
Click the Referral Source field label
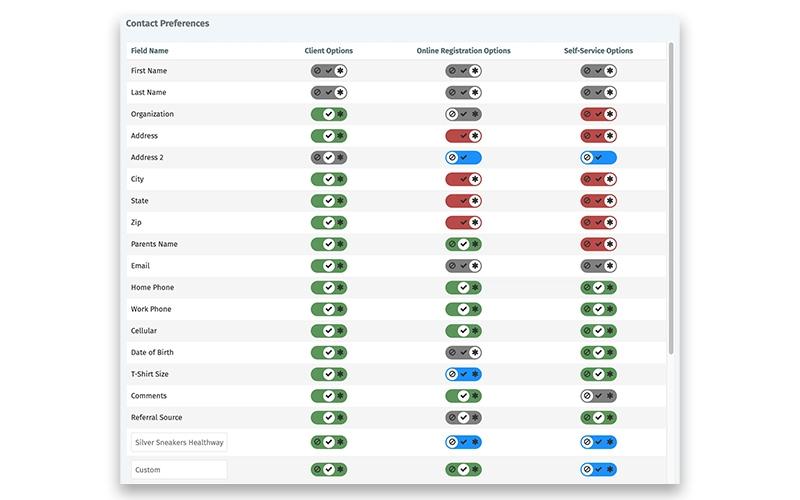(x=156, y=417)
